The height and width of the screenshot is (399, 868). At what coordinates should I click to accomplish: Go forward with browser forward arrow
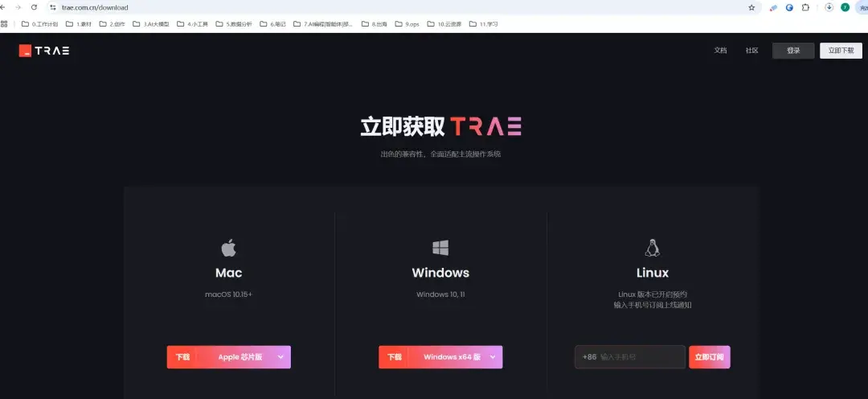(x=18, y=7)
